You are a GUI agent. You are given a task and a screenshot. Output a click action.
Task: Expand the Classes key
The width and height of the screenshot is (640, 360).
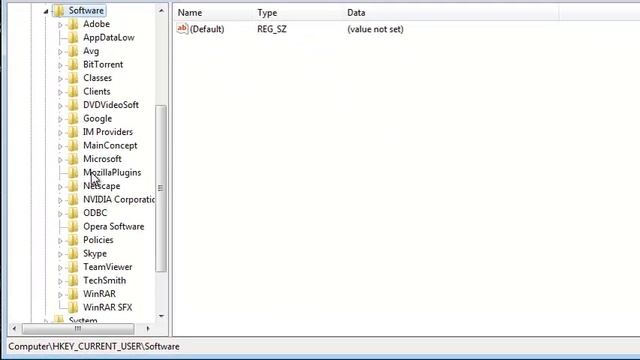coord(60,79)
